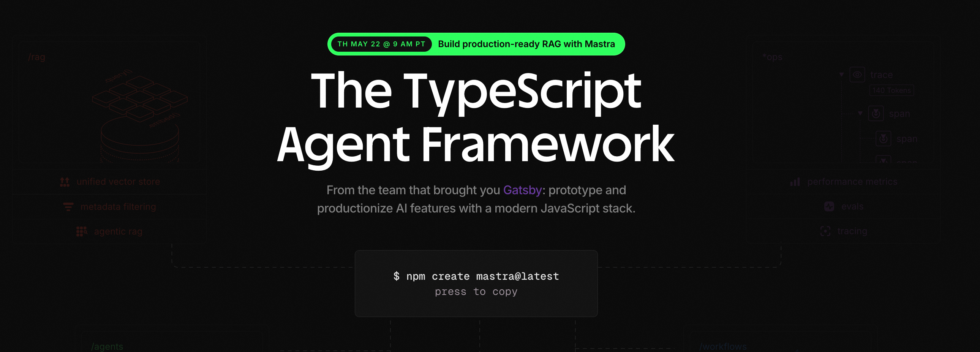This screenshot has height=352, width=980.
Task: Click the first span's icon
Action: click(x=876, y=113)
